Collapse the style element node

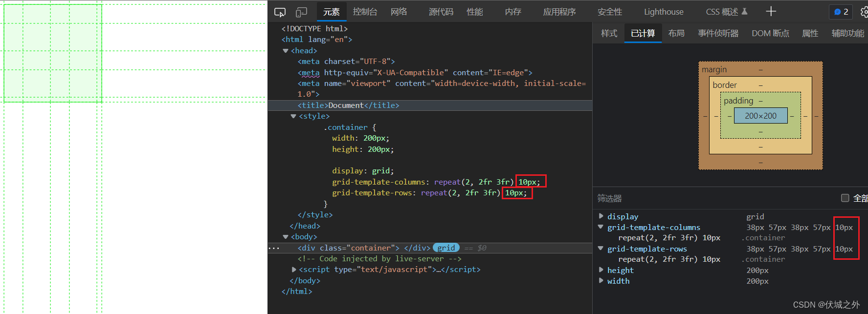(293, 116)
